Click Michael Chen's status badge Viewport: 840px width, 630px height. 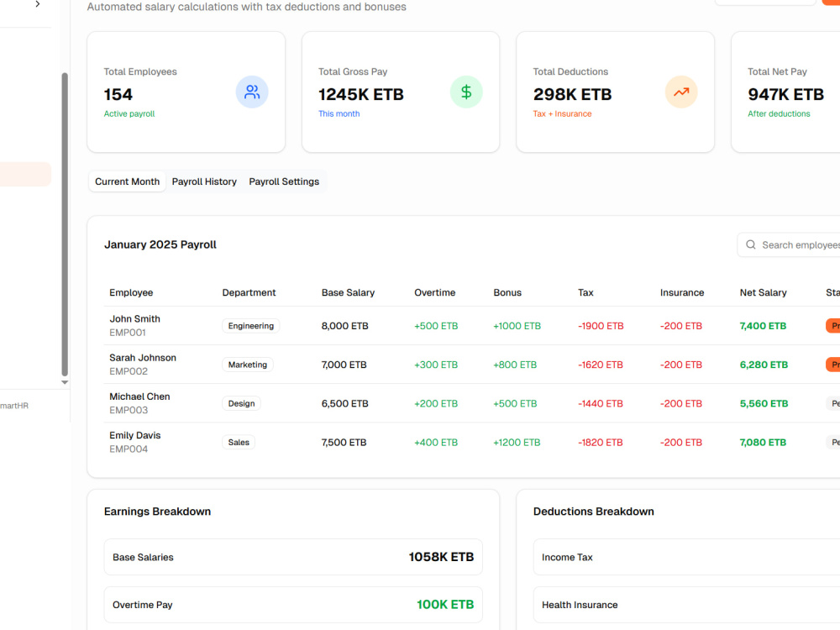(833, 403)
